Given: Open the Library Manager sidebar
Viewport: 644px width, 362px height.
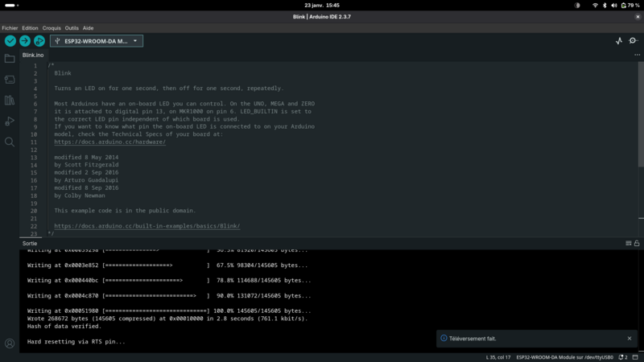Looking at the screenshot, I should coord(10,100).
